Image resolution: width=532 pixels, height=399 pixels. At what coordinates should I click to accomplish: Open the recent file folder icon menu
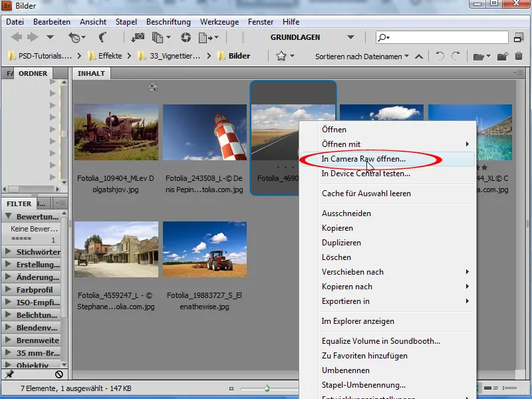[x=481, y=57]
